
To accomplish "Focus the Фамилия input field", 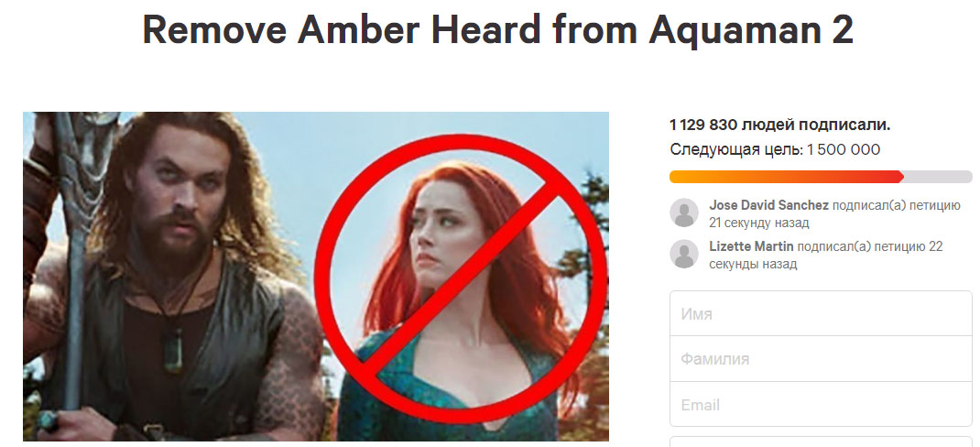I will [821, 359].
